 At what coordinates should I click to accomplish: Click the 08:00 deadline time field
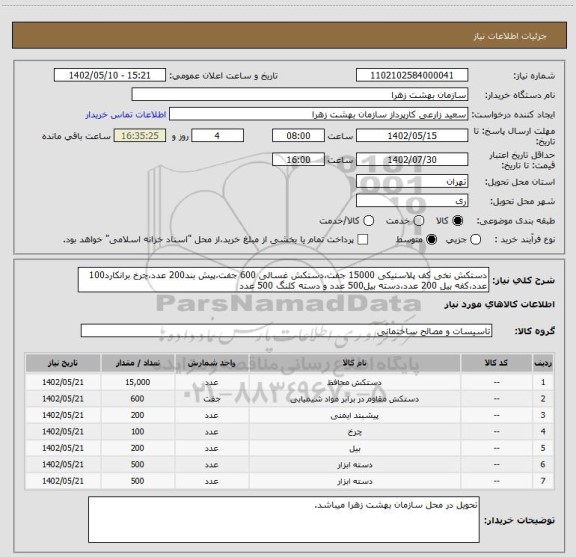[298, 136]
